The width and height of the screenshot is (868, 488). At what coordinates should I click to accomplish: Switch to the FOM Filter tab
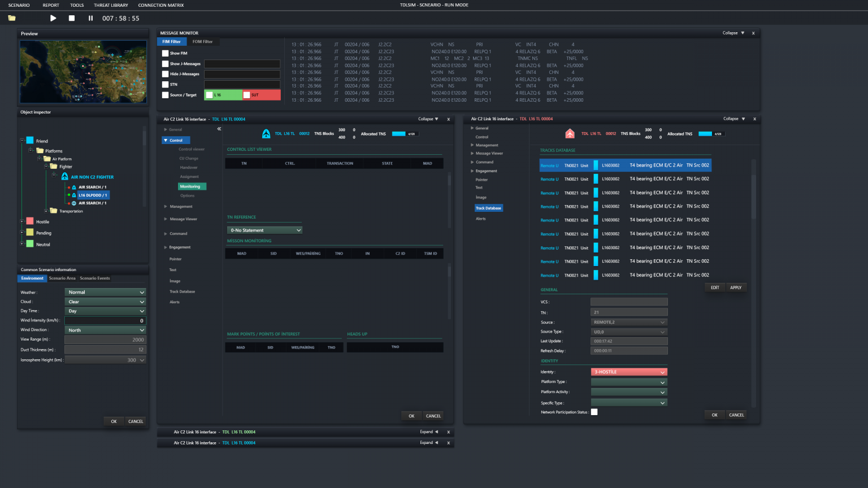(203, 41)
